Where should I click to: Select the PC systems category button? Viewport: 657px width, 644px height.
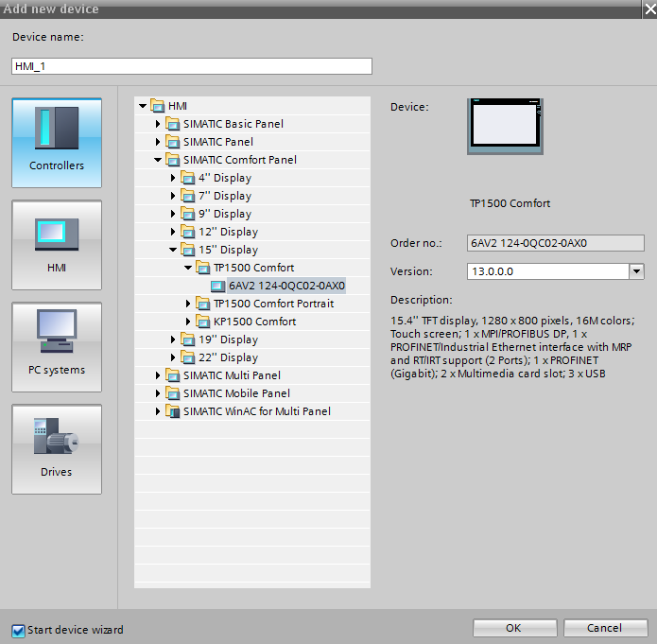(57, 347)
